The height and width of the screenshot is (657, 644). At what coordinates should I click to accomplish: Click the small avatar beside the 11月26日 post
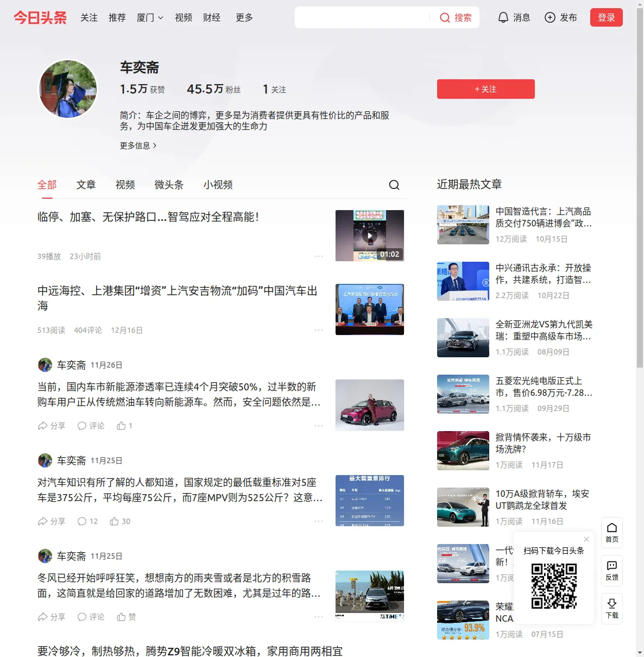45,365
